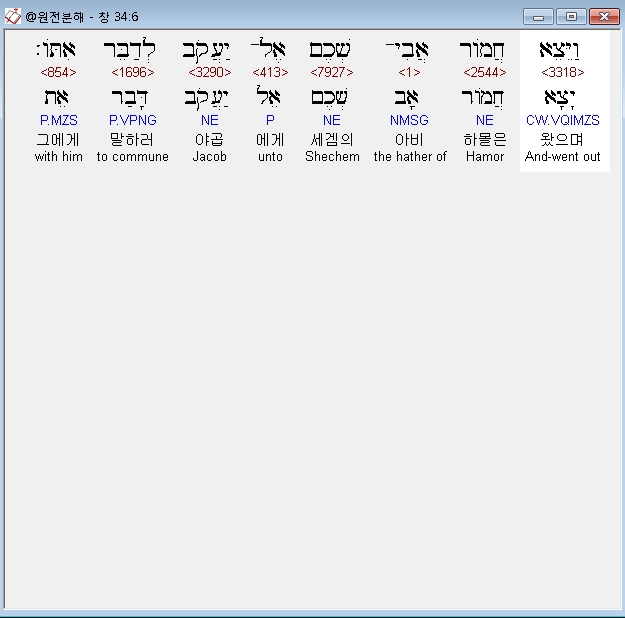This screenshot has width=625, height=618.
Task: Click the English gloss 'Jacob'
Action: [210, 156]
